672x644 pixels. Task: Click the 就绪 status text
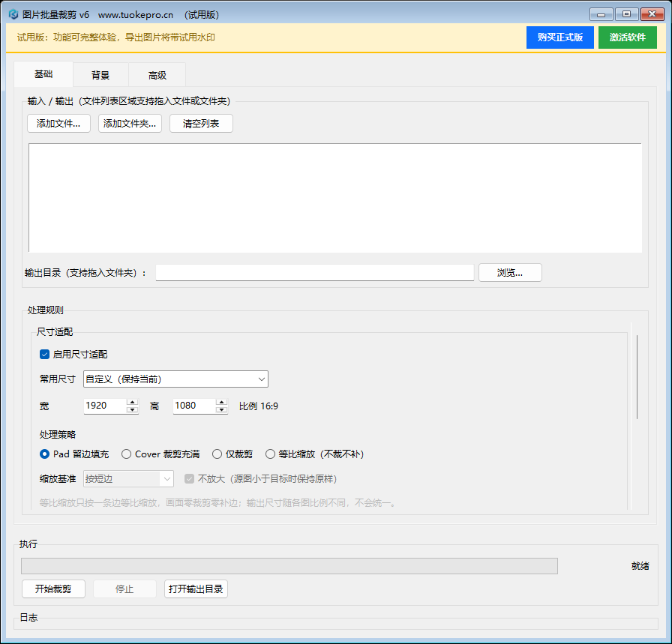click(x=640, y=566)
